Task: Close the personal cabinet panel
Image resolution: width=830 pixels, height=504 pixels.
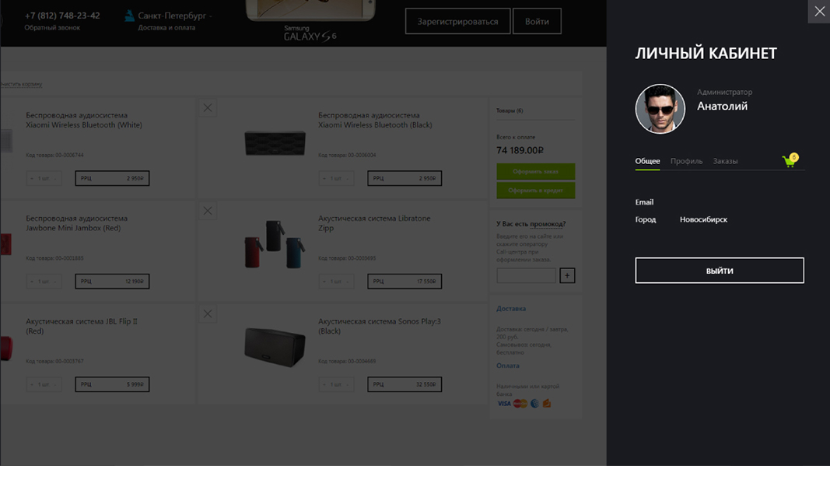Action: 819,12
